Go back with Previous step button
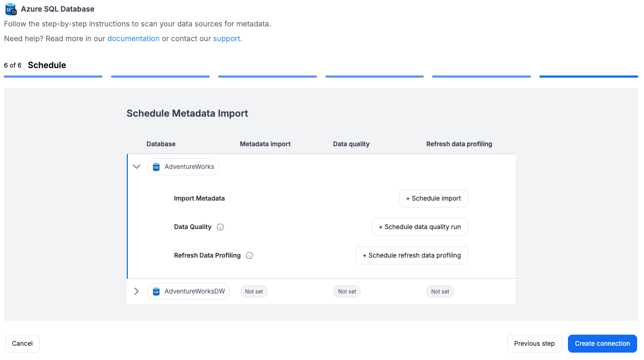This screenshot has width=644, height=360. click(534, 344)
